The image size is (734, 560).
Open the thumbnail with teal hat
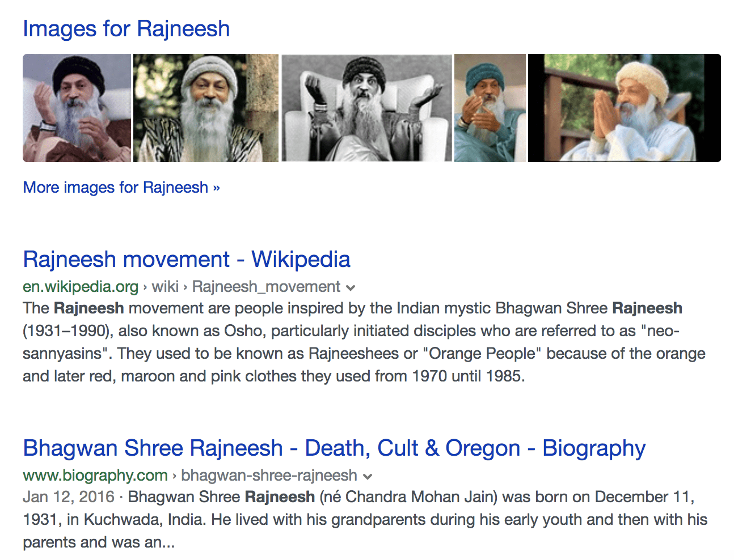[x=490, y=108]
